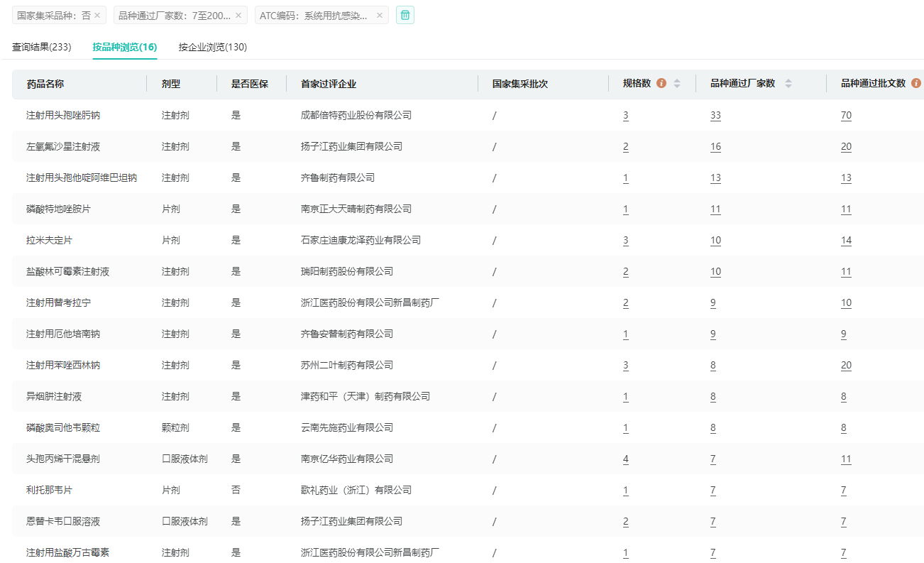The width and height of the screenshot is (924, 563).
Task: Sort by the 规格数 column arrows
Action: coord(677,84)
